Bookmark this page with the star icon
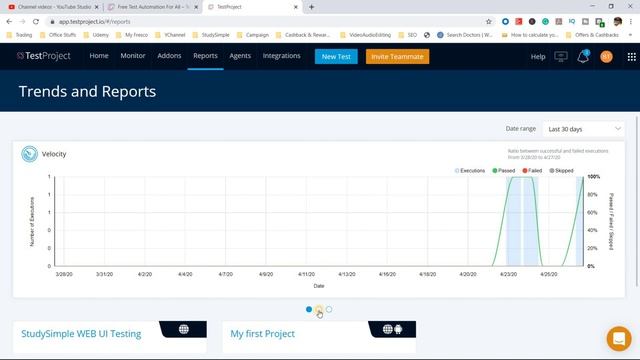The height and width of the screenshot is (360, 640). click(x=488, y=22)
